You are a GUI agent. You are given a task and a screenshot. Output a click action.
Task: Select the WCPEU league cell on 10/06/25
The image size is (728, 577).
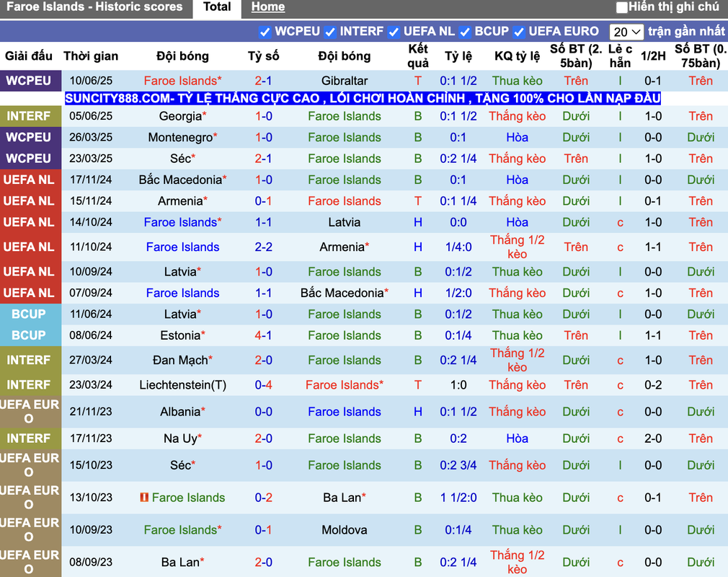point(31,81)
